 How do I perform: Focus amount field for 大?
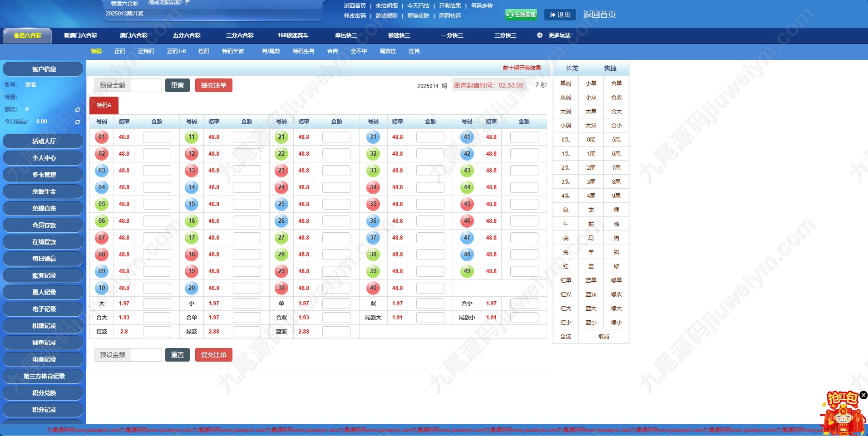pyautogui.click(x=157, y=304)
